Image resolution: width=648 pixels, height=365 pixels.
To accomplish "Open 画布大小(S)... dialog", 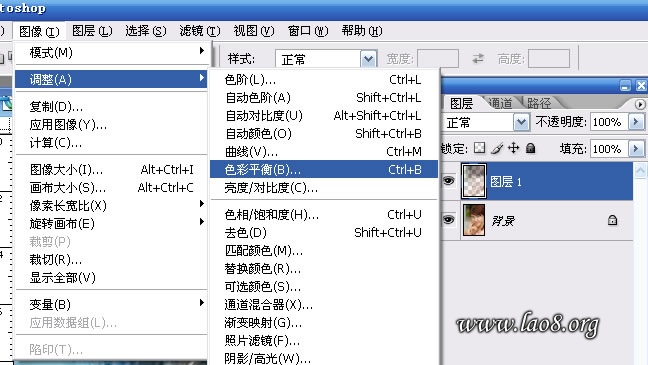I will click(x=111, y=188).
